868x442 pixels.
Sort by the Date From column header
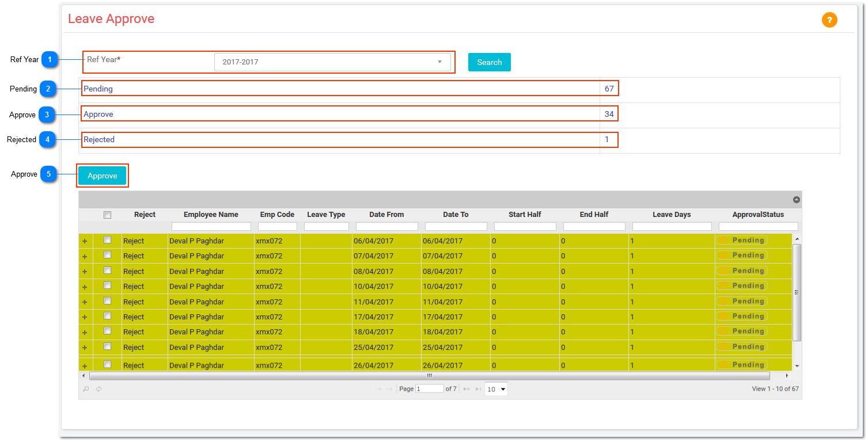click(386, 215)
